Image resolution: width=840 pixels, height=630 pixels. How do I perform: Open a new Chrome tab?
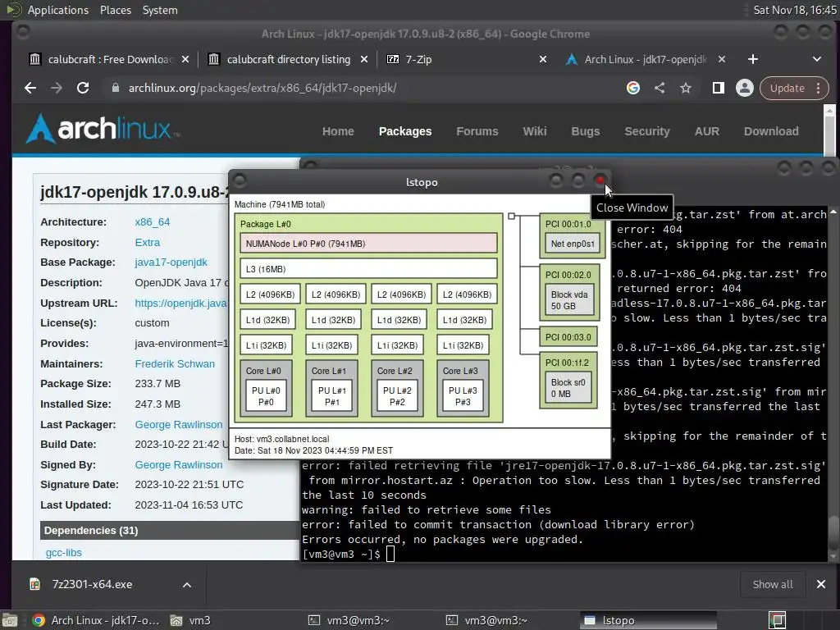click(753, 59)
